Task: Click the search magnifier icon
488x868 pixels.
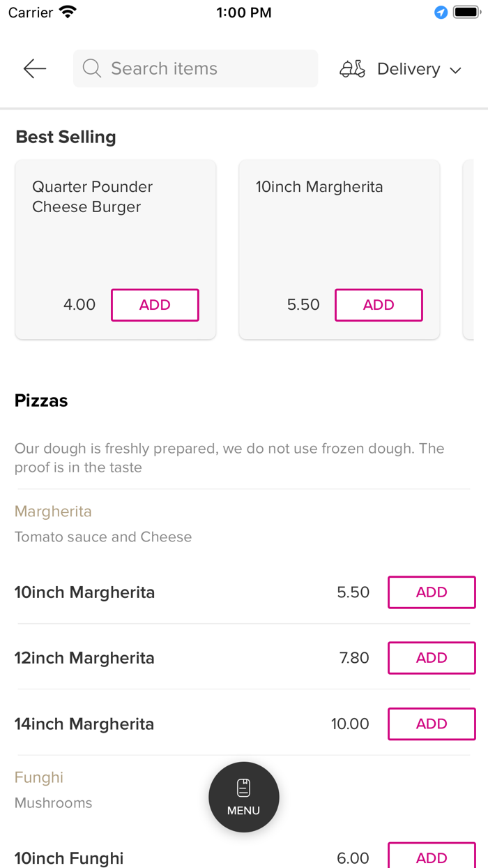Action: pyautogui.click(x=91, y=68)
